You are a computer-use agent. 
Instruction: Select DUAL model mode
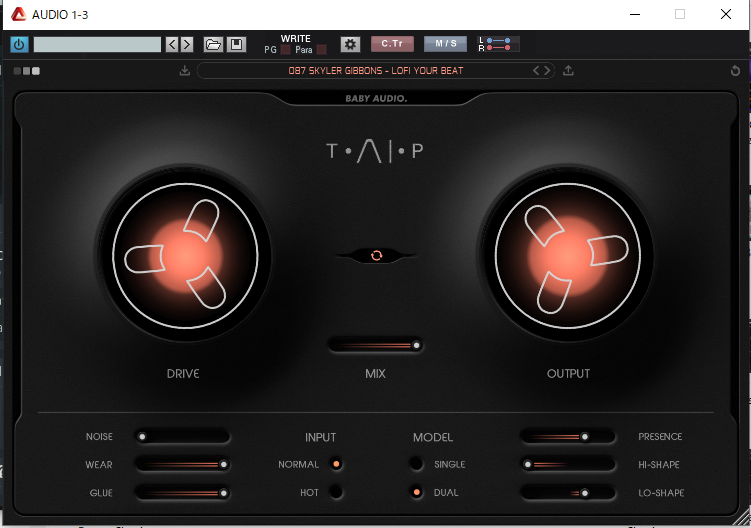coord(417,493)
